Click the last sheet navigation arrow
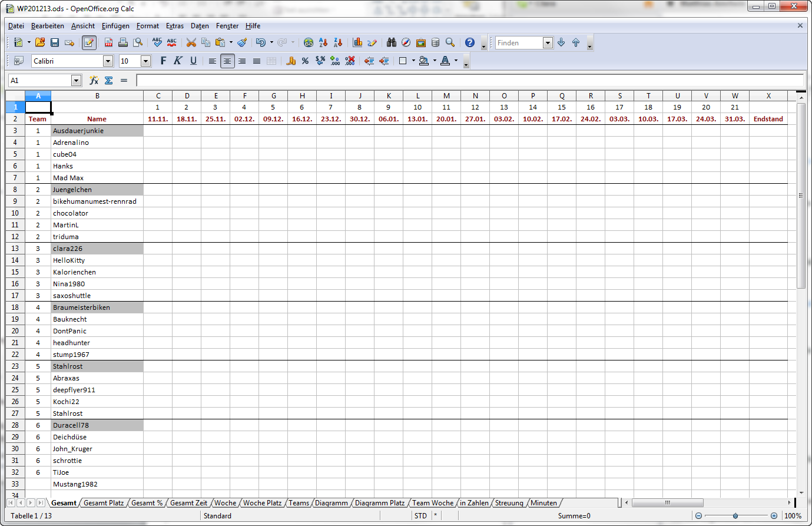Screen dimensions: 812x526 (41, 502)
